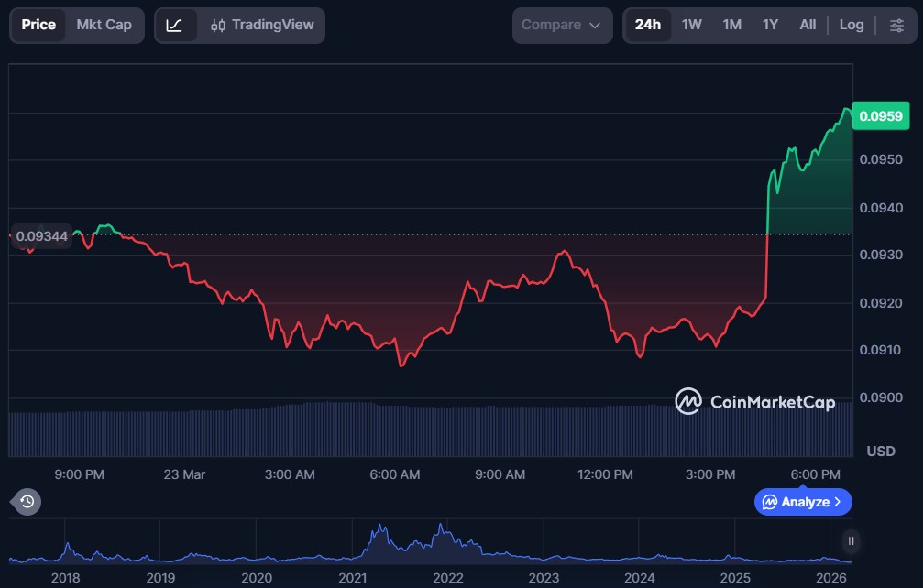Click pause handle on range navigator

(852, 541)
